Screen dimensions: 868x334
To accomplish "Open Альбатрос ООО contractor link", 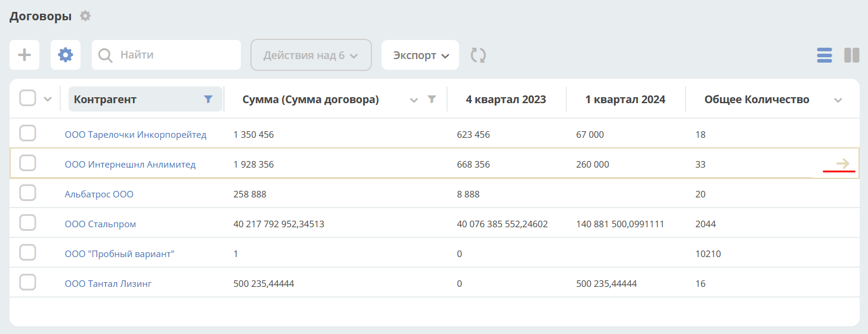I will coord(99,194).
